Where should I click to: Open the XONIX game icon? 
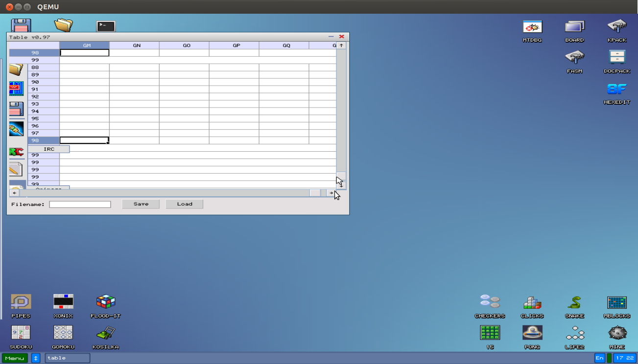point(63,302)
